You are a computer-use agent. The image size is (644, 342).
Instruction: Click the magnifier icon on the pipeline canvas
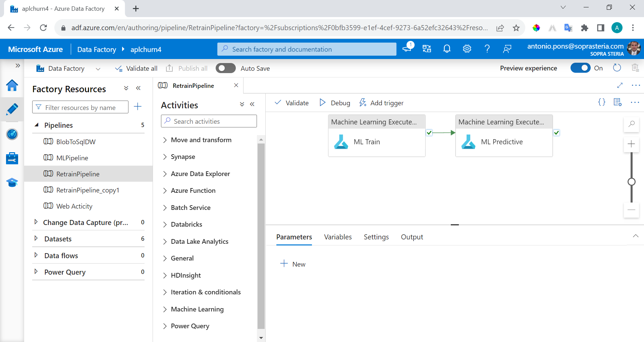(x=632, y=124)
